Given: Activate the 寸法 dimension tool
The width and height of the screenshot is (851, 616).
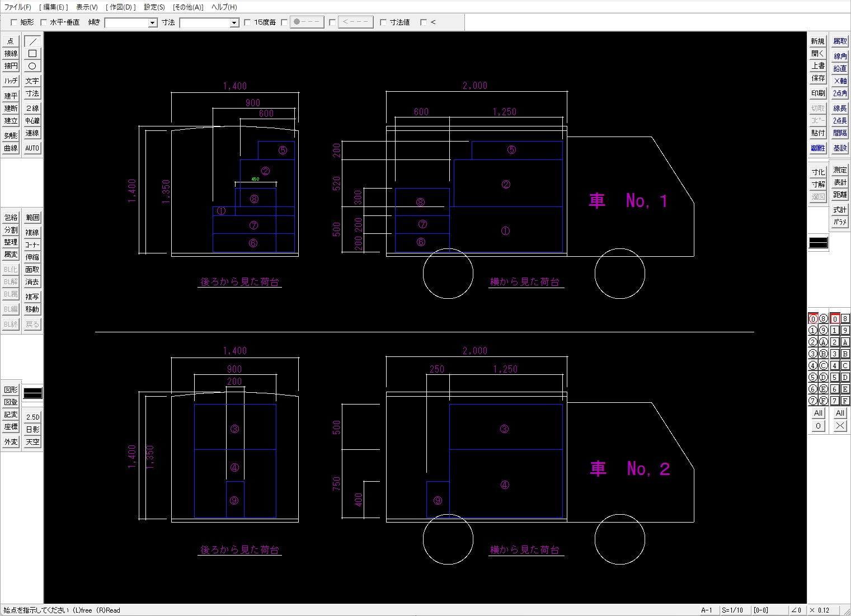Looking at the screenshot, I should (x=32, y=93).
